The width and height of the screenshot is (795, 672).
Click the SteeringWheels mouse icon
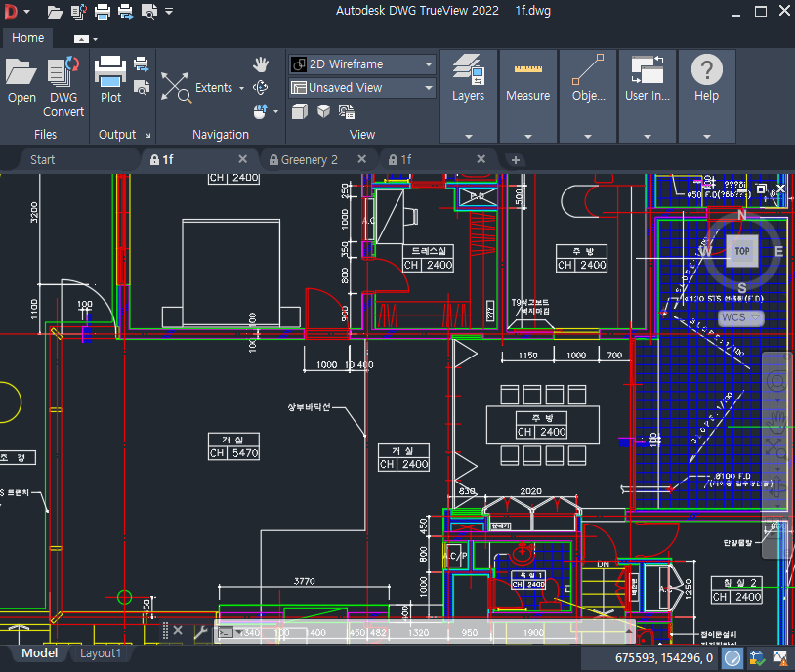260,111
